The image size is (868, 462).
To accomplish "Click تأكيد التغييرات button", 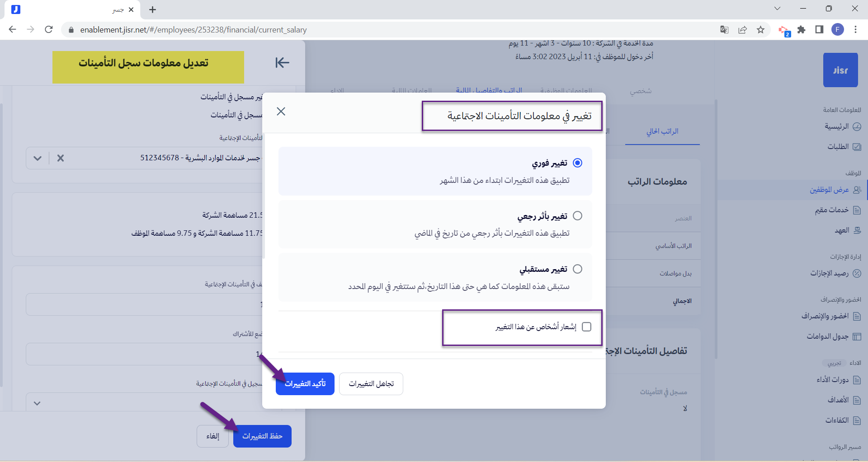I will (305, 384).
